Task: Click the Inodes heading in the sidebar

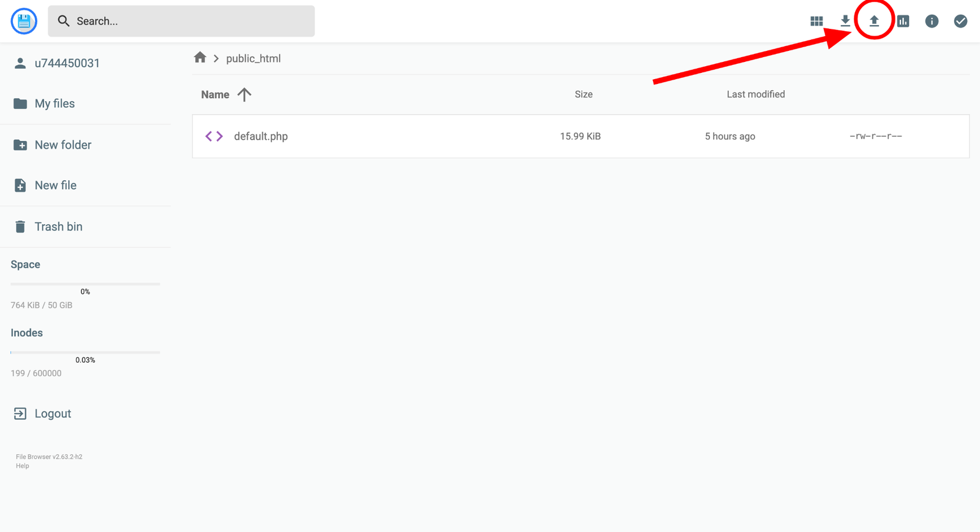Action: pyautogui.click(x=26, y=333)
